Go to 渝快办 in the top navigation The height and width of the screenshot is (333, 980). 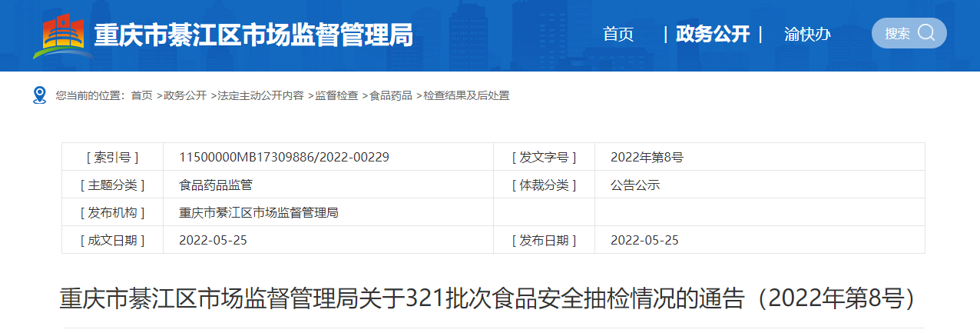pyautogui.click(x=807, y=35)
